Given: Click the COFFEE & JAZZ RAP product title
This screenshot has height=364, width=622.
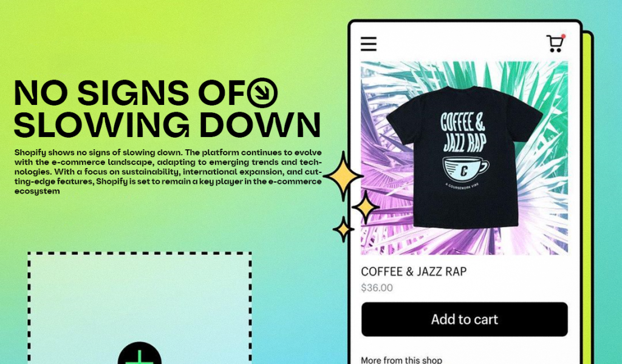Looking at the screenshot, I should pyautogui.click(x=414, y=272).
